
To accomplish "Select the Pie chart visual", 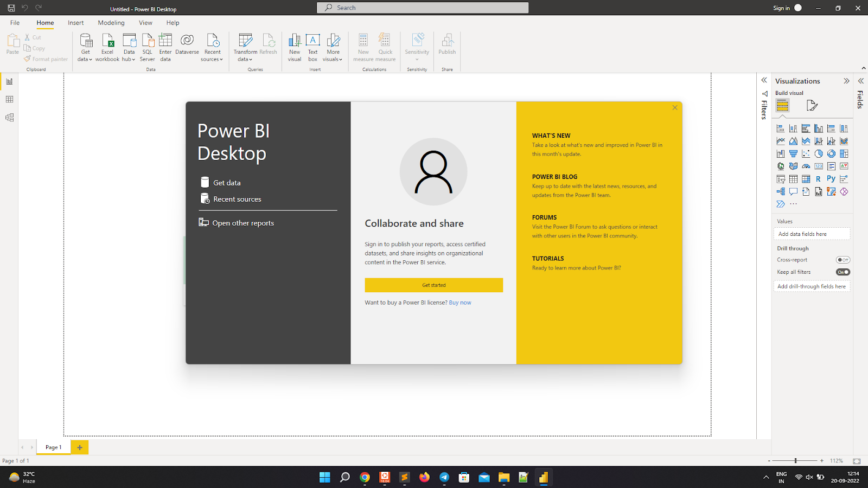I will pyautogui.click(x=819, y=153).
